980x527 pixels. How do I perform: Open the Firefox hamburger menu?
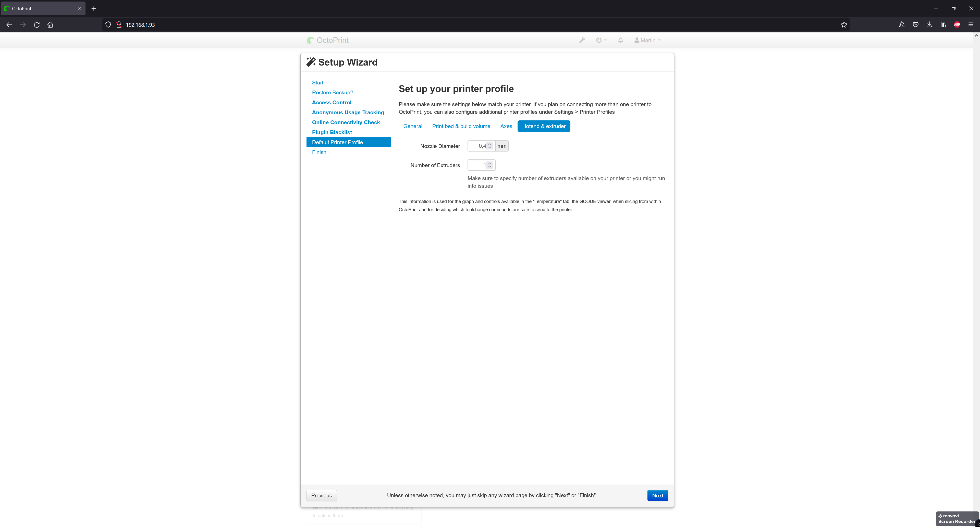tap(971, 25)
